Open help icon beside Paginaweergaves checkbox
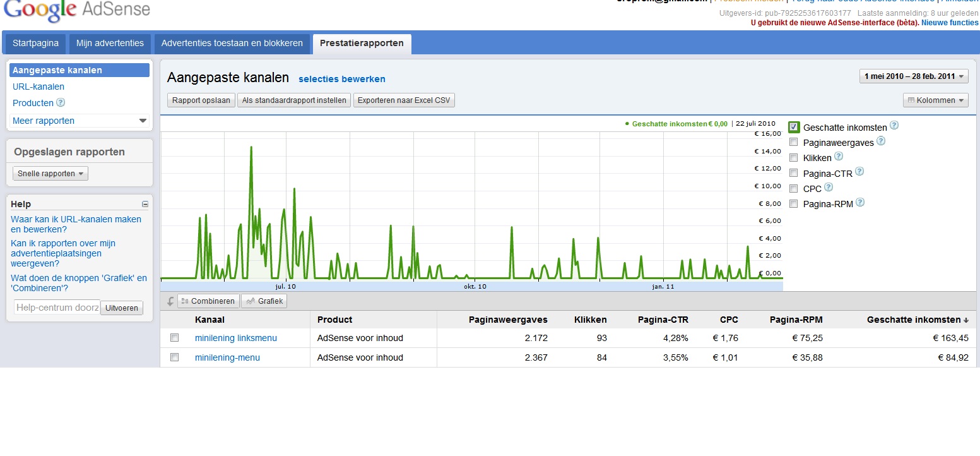The height and width of the screenshot is (456, 980). pyautogui.click(x=881, y=141)
